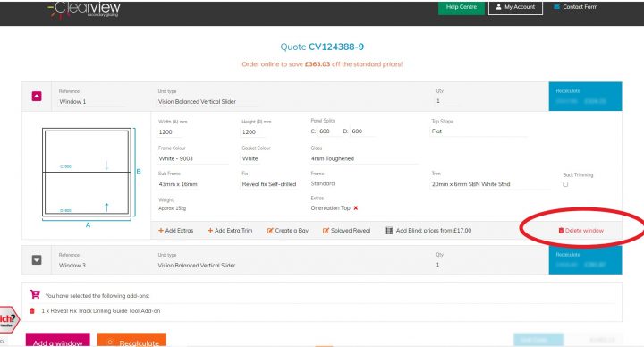
Task: Click the user icon in My Account
Action: (498, 7)
